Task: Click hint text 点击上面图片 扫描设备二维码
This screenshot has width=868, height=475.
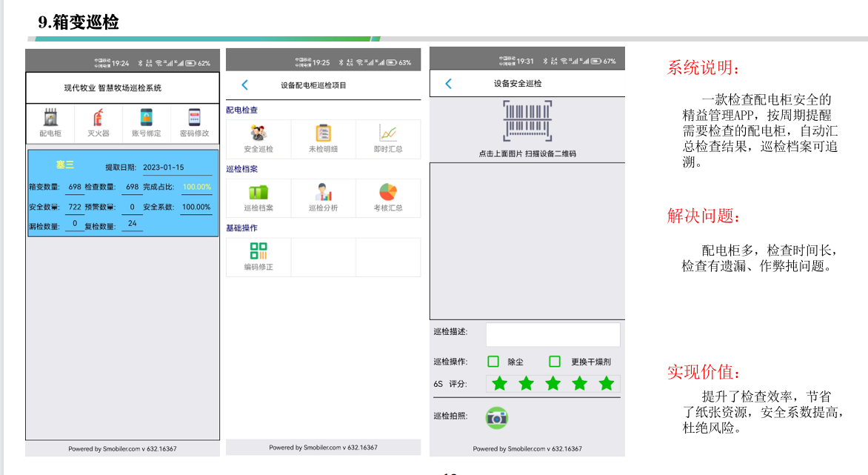Action: click(x=527, y=153)
